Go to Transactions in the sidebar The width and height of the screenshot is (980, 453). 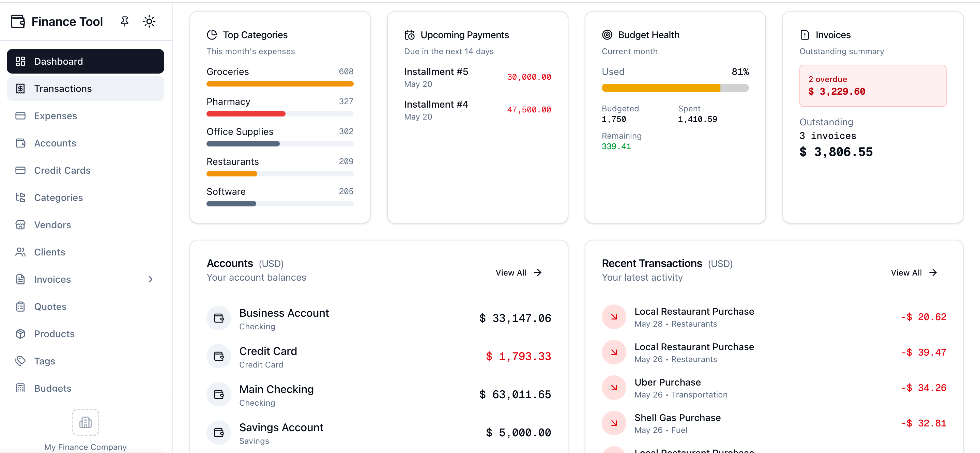click(x=86, y=89)
